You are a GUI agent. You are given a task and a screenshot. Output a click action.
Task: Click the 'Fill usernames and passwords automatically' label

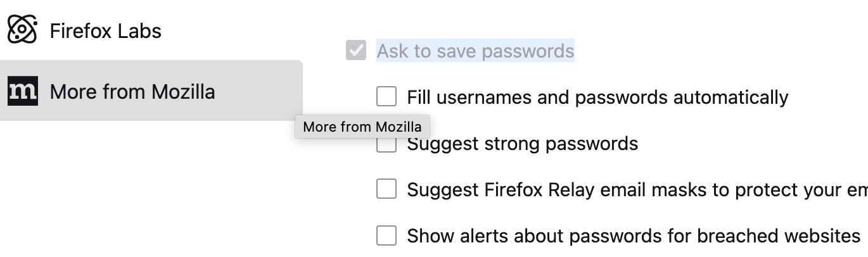[597, 97]
